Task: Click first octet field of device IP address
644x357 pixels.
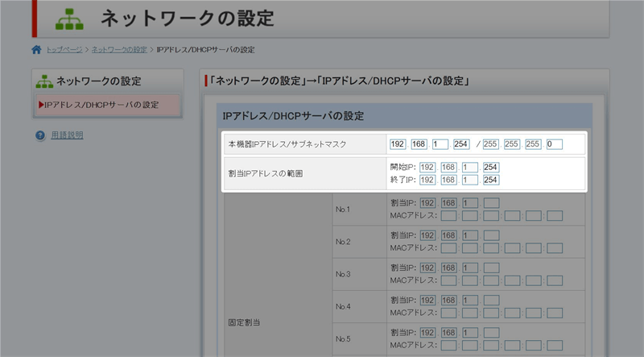Action: tap(398, 144)
